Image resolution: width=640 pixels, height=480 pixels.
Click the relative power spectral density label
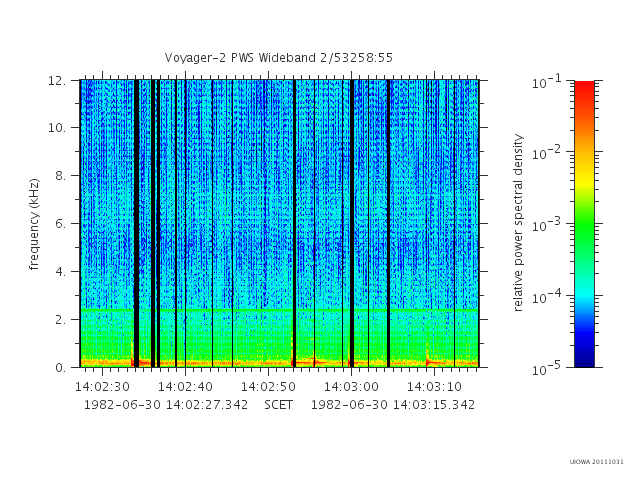518,223
